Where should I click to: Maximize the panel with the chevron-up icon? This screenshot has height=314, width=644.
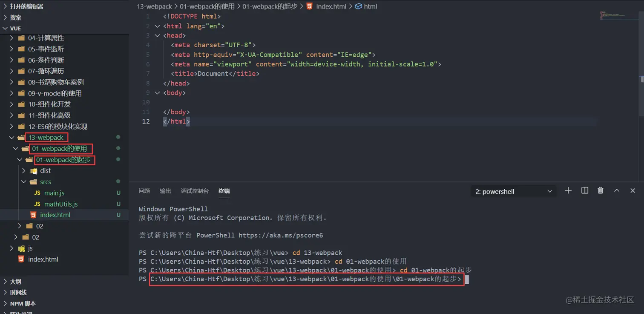point(617,190)
